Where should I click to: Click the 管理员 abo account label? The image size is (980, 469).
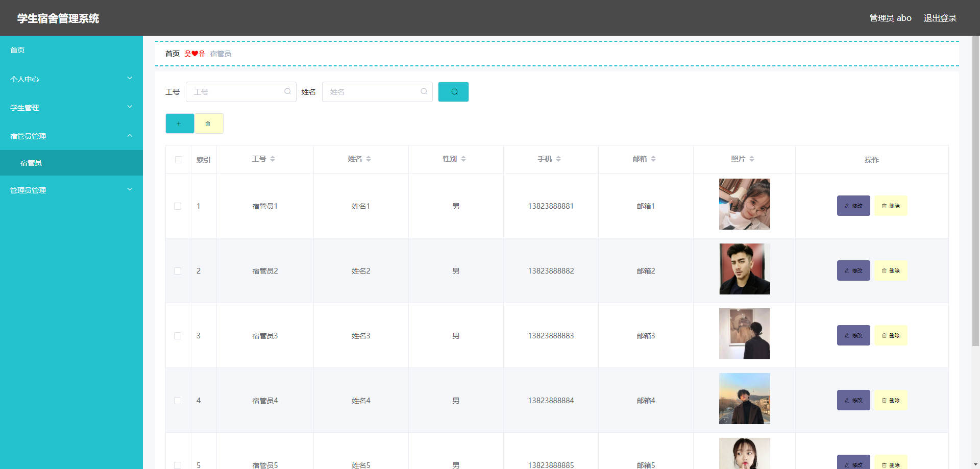(x=890, y=18)
